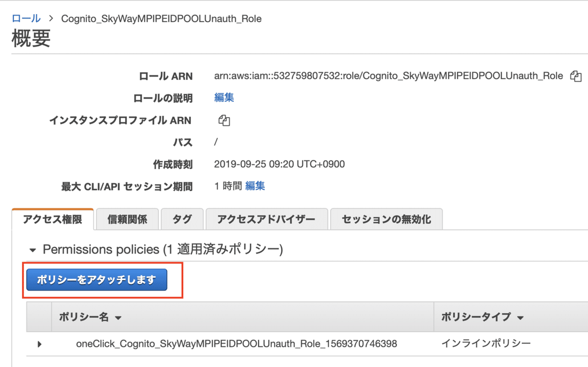Image resolution: width=588 pixels, height=367 pixels.
Task: Open the 信頼関係 tab
Action: click(x=127, y=219)
